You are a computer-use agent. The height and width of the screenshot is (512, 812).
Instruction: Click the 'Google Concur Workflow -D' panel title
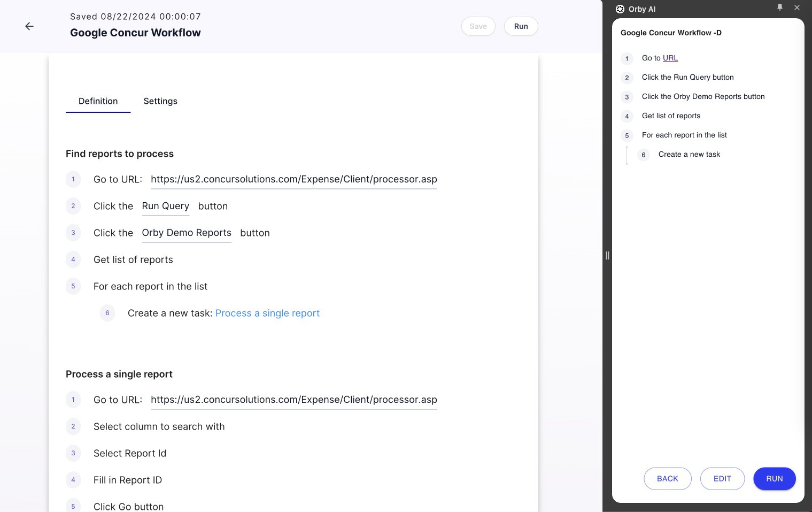(671, 33)
